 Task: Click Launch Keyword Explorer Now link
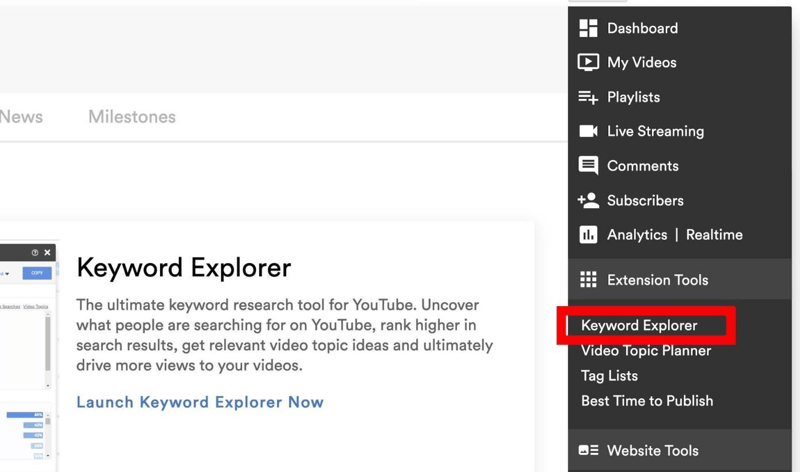coord(200,402)
